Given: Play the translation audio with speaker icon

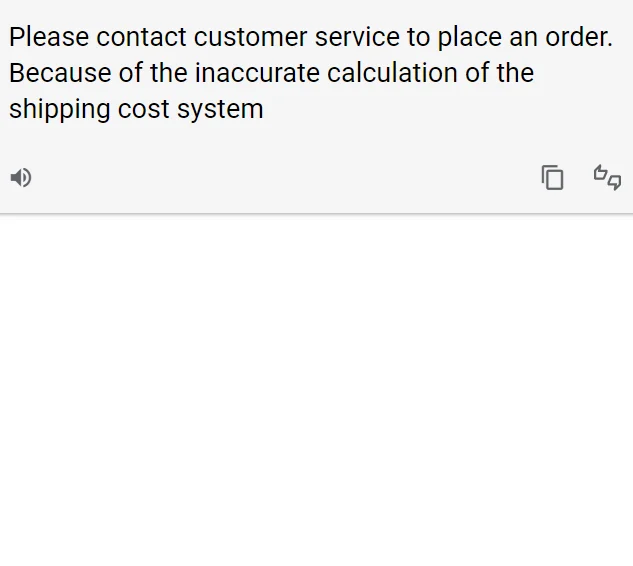Looking at the screenshot, I should (21, 178).
